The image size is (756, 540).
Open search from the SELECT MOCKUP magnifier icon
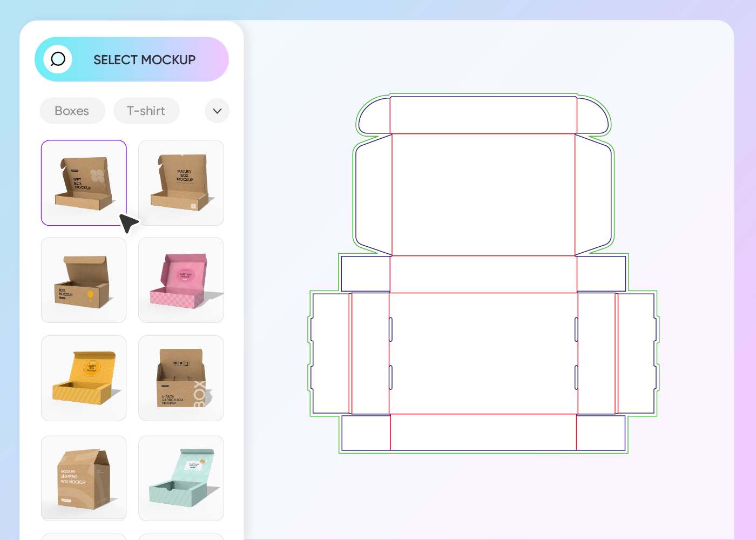click(58, 59)
